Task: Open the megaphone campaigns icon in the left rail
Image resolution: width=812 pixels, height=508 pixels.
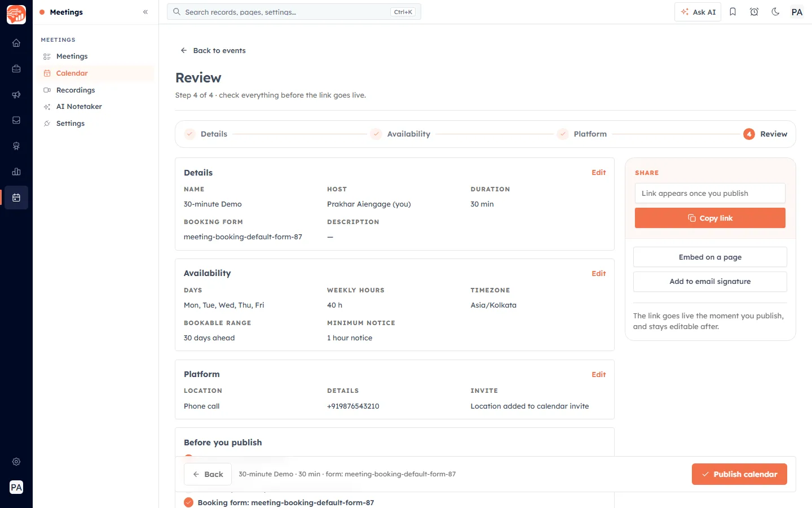Action: tap(16, 95)
